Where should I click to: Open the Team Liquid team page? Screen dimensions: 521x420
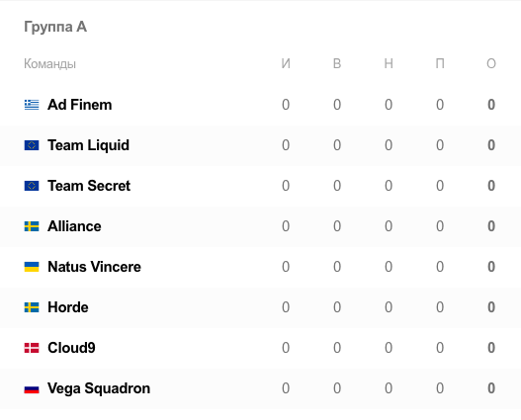[x=88, y=145]
